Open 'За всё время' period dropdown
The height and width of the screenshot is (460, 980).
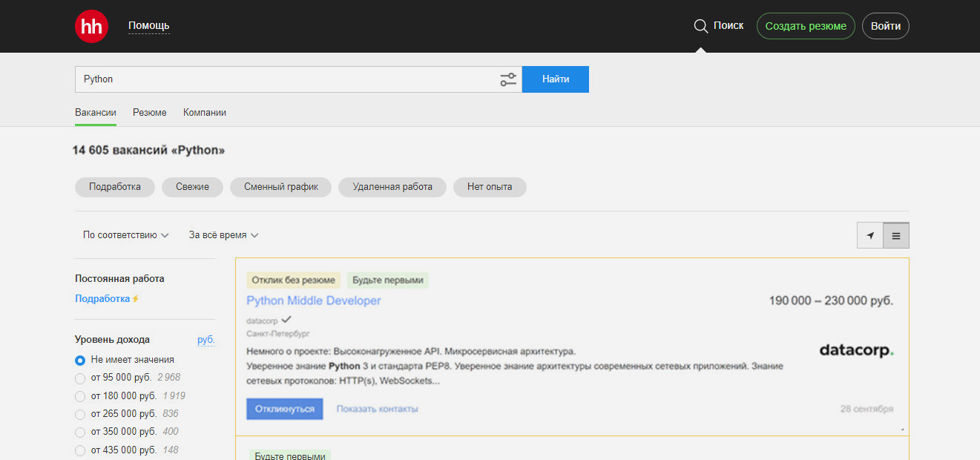223,235
